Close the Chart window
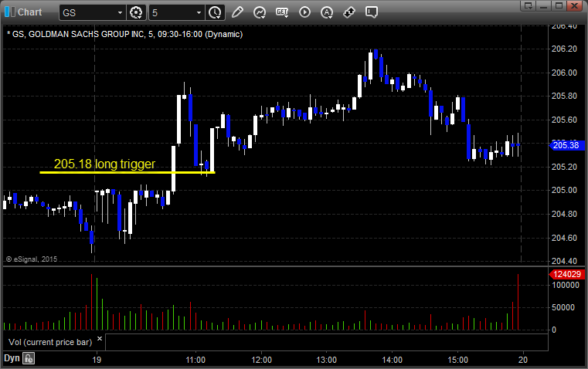Viewport: 588px width, 369px height. click(575, 5)
